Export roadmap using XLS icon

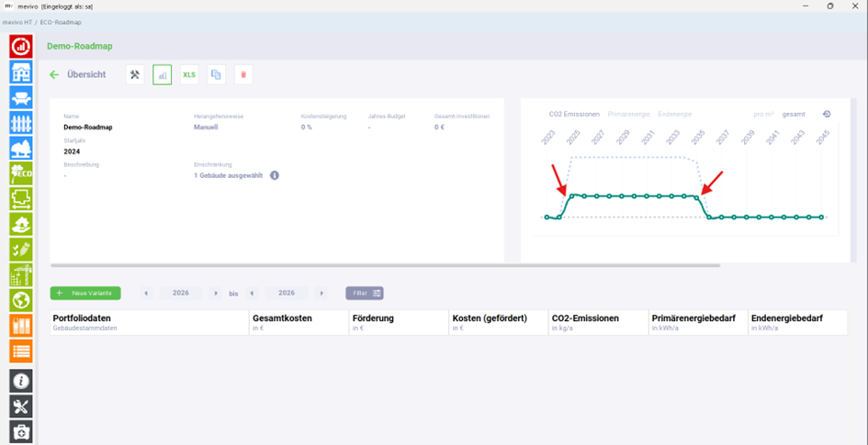[x=189, y=74]
